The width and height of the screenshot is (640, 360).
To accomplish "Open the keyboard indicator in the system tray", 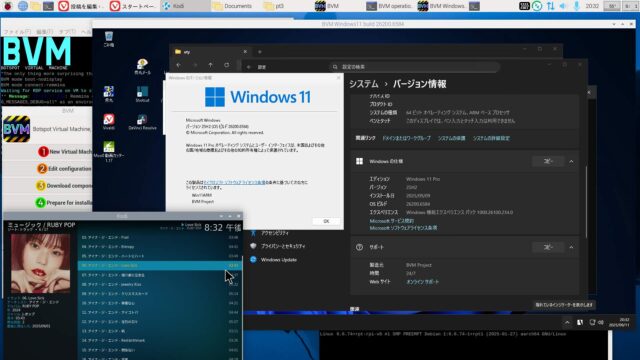I will (524, 6).
